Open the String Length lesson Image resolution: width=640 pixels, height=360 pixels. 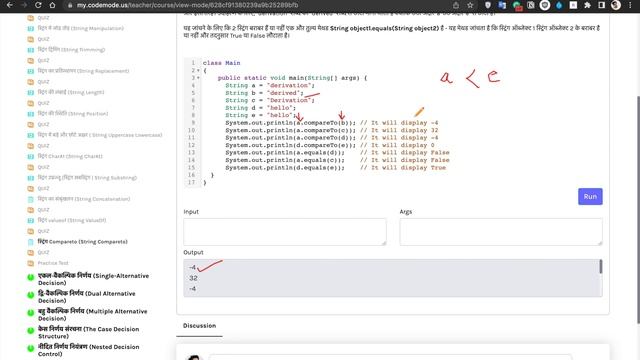pyautogui.click(x=71, y=92)
